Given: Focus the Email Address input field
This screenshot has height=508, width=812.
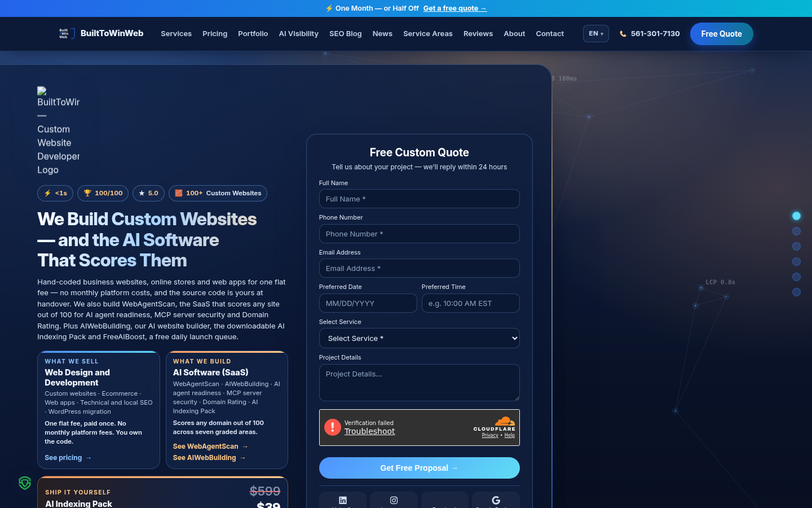Looking at the screenshot, I should pos(420,268).
